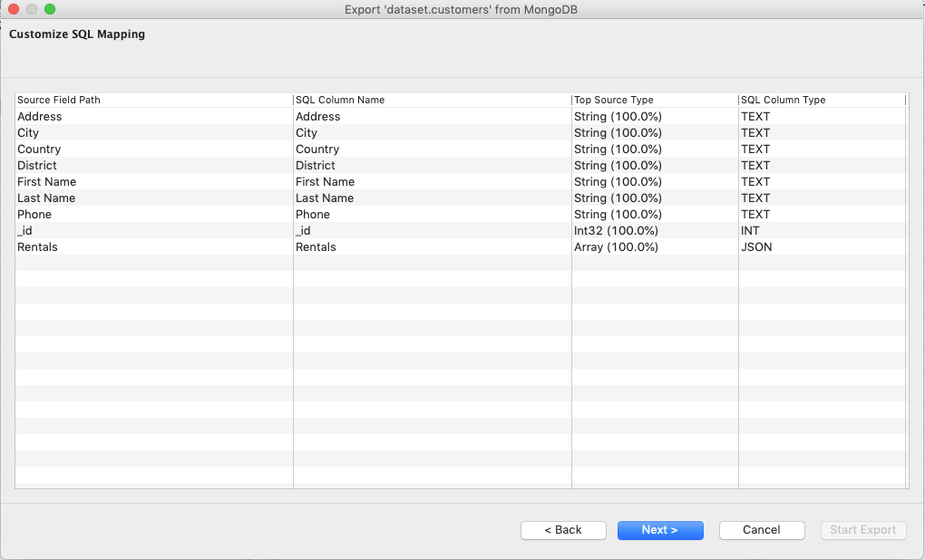
Task: Edit the First Name SQL column name
Action: (433, 181)
